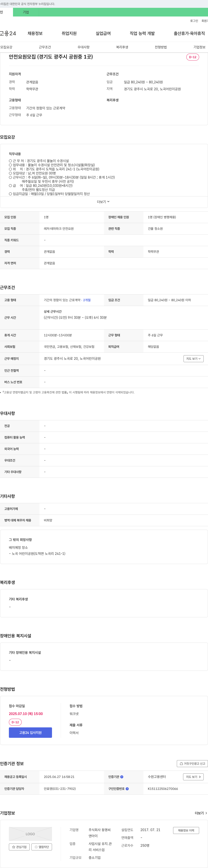Click the 열람차단 block button

(x=42, y=847)
